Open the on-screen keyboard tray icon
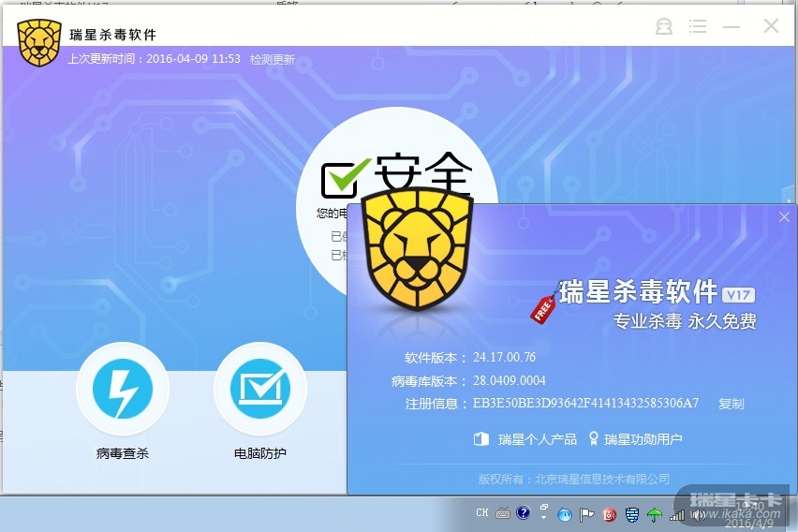The height and width of the screenshot is (532, 798). pos(503,513)
